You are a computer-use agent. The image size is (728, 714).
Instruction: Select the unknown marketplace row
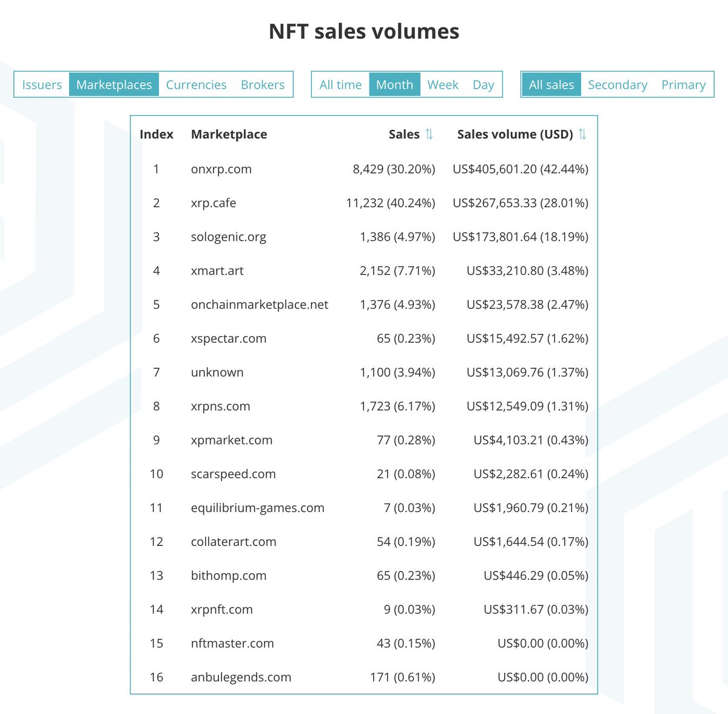(217, 372)
